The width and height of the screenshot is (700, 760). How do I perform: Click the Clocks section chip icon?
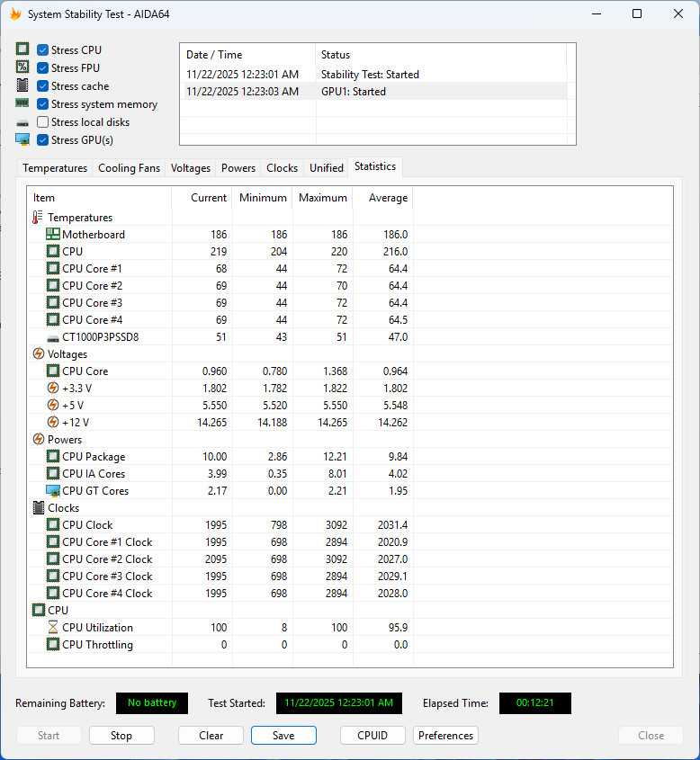tap(38, 508)
